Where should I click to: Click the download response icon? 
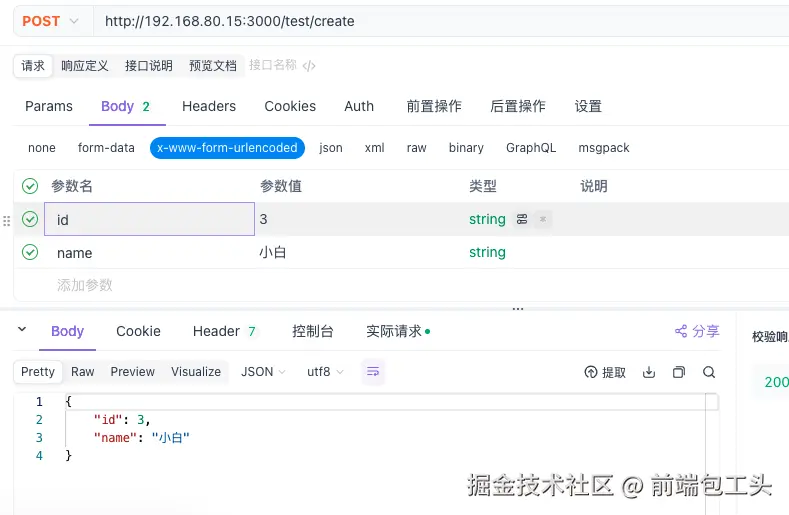[x=649, y=373]
